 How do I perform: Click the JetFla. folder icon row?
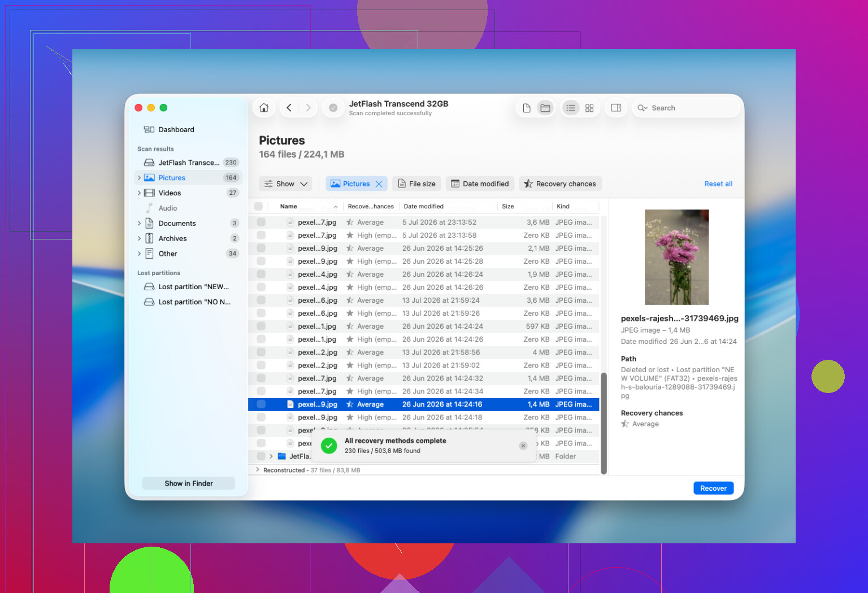tap(282, 456)
